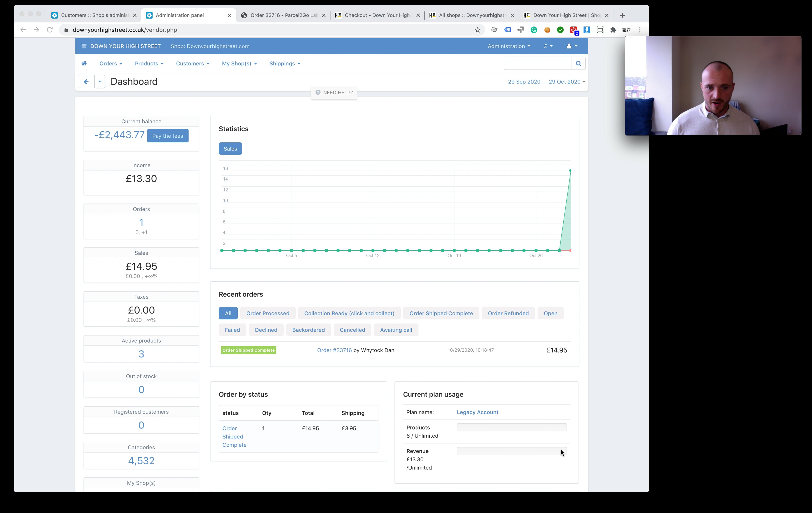Filter recent orders by Order Refunded
Image resolution: width=812 pixels, height=513 pixels.
[x=508, y=313]
